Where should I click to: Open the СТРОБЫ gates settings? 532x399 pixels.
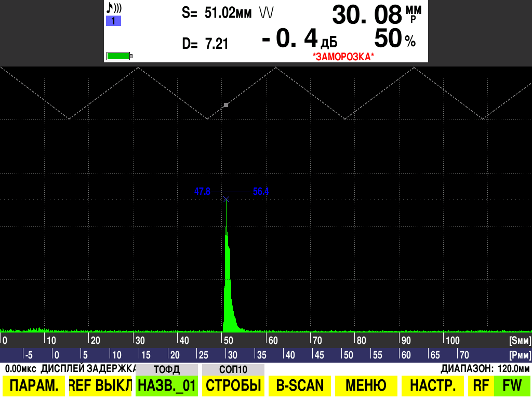click(x=233, y=386)
